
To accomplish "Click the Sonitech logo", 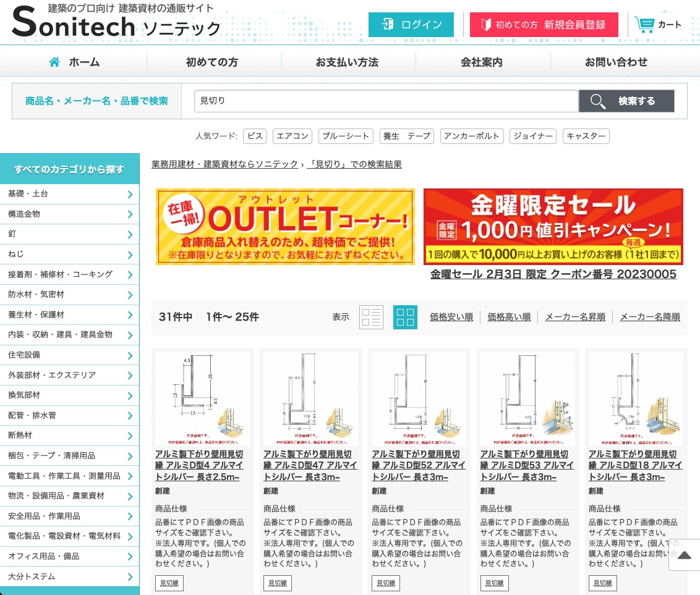I will 116,21.
